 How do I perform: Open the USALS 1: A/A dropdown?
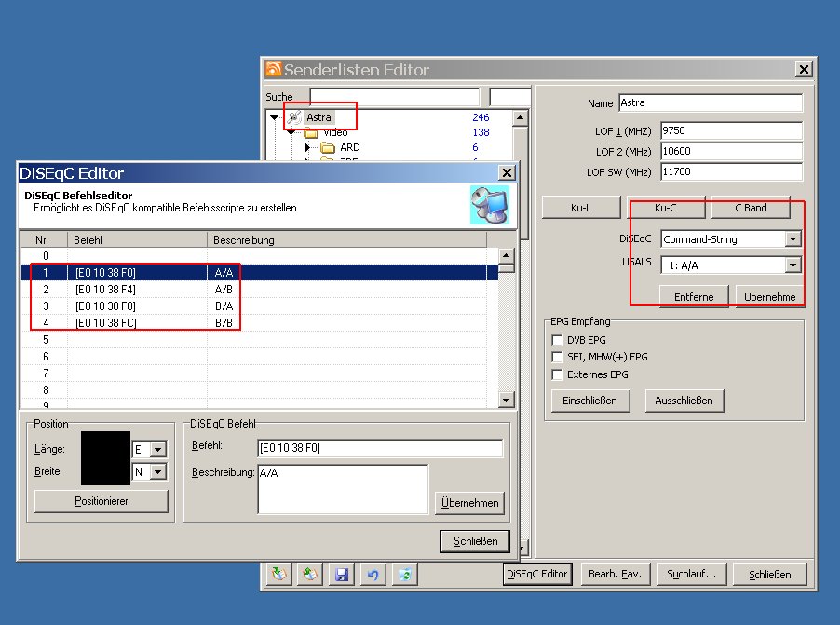coord(793,265)
